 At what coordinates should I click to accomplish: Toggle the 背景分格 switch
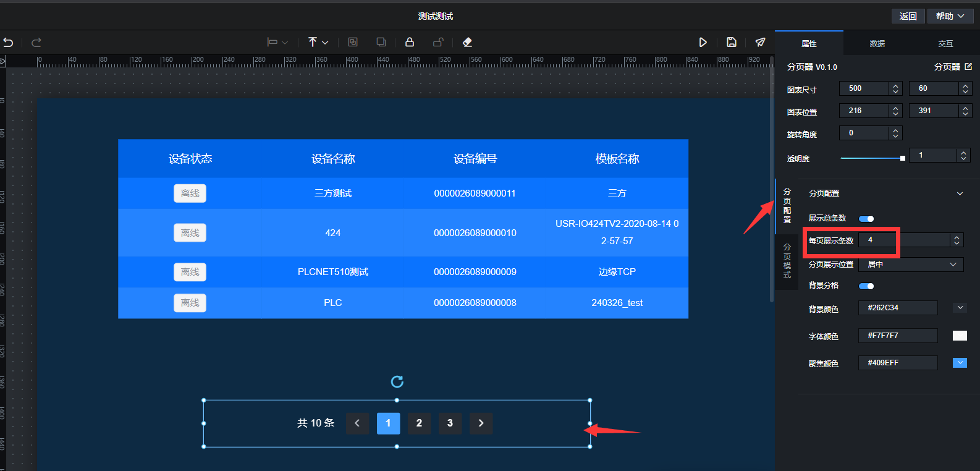click(866, 286)
